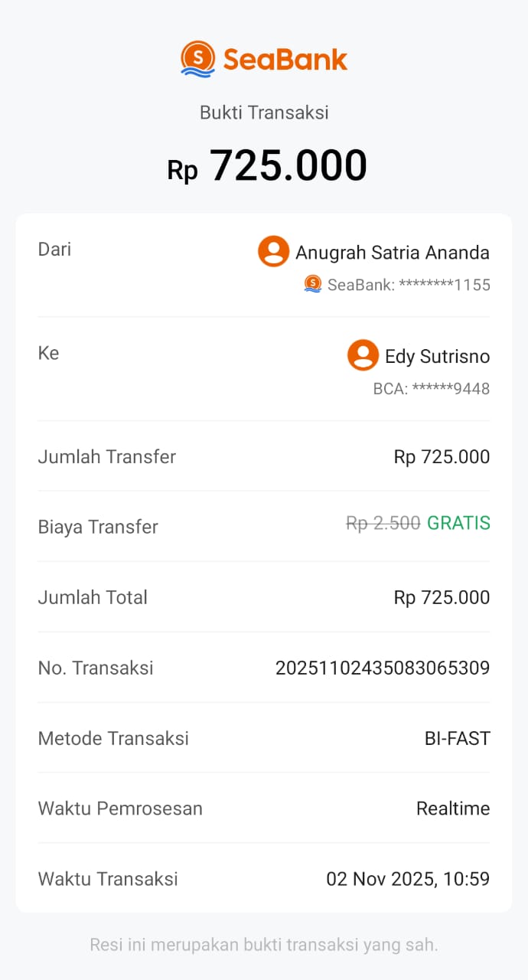Tap recipient name Edy Sutrisno
Screen dimensions: 528x980
click(437, 357)
